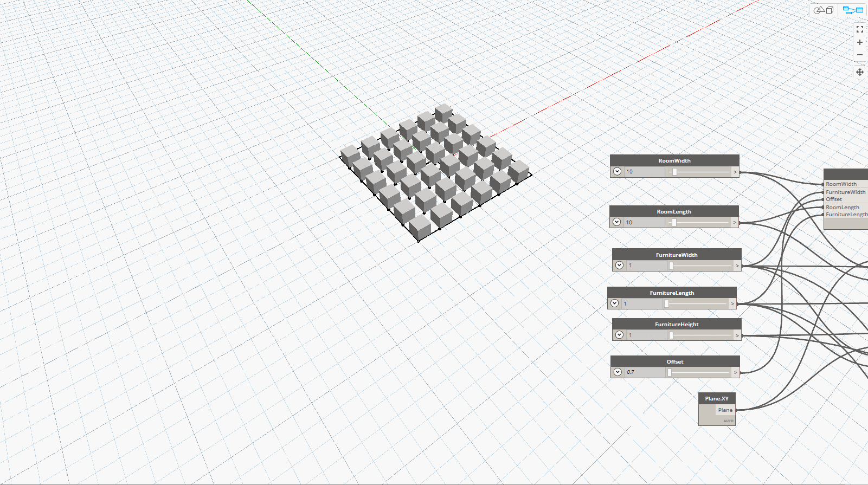
Task: Click FurnitureLength value field showing 1
Action: (x=641, y=303)
